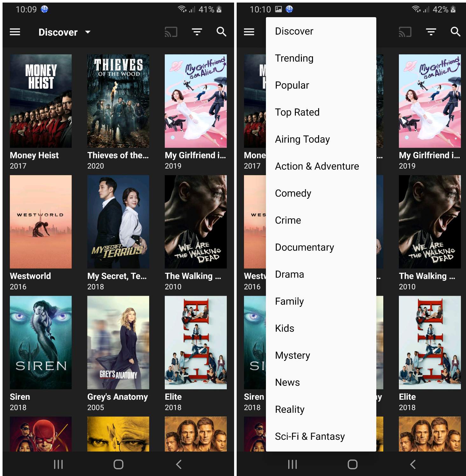The height and width of the screenshot is (476, 466).
Task: Open Elite poster in left screen
Action: (x=196, y=342)
